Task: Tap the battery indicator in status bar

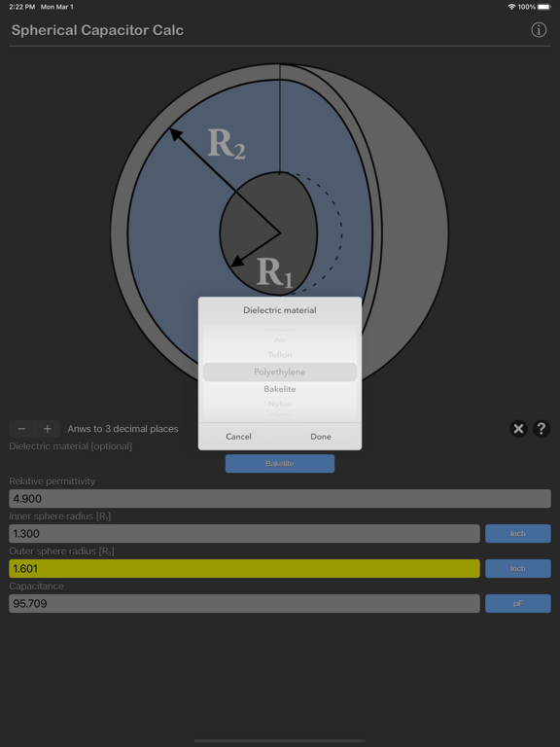Action: pos(543,7)
